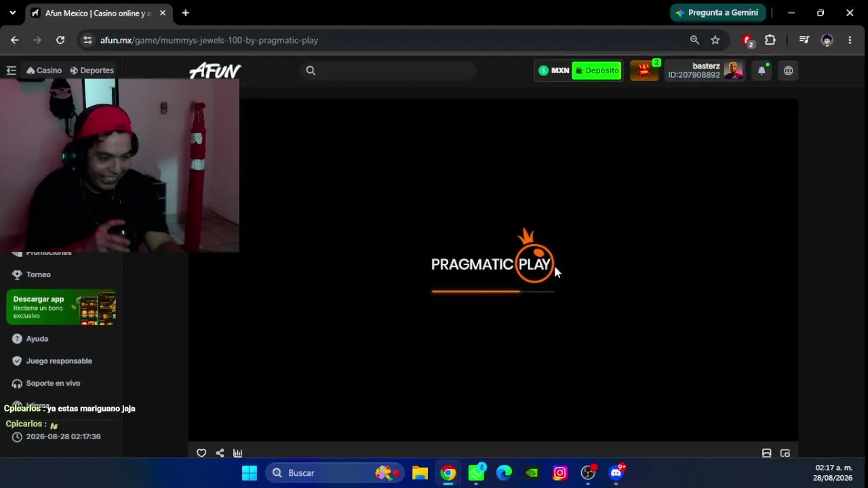The image size is (868, 488).
Task: Open the NVIDIA app from the taskbar
Action: click(532, 472)
